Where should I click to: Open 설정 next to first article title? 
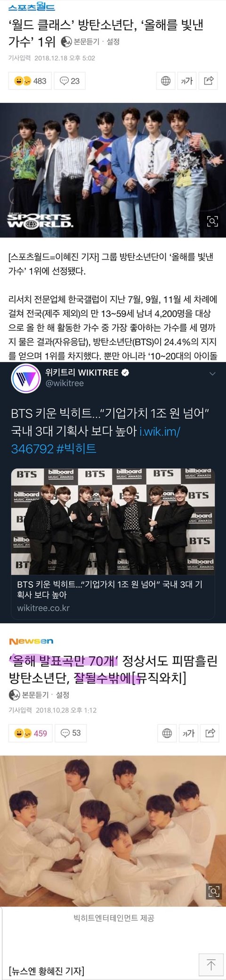113,42
